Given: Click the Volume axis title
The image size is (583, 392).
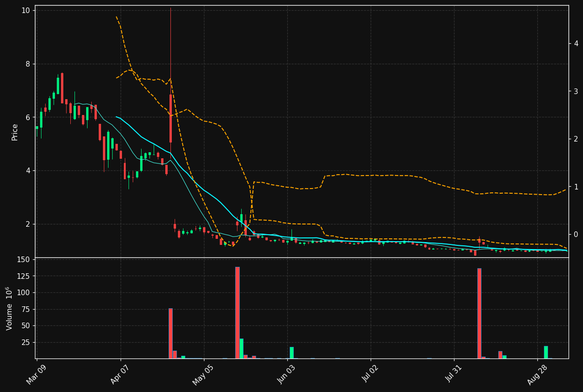Looking at the screenshot, I should 9,308.
